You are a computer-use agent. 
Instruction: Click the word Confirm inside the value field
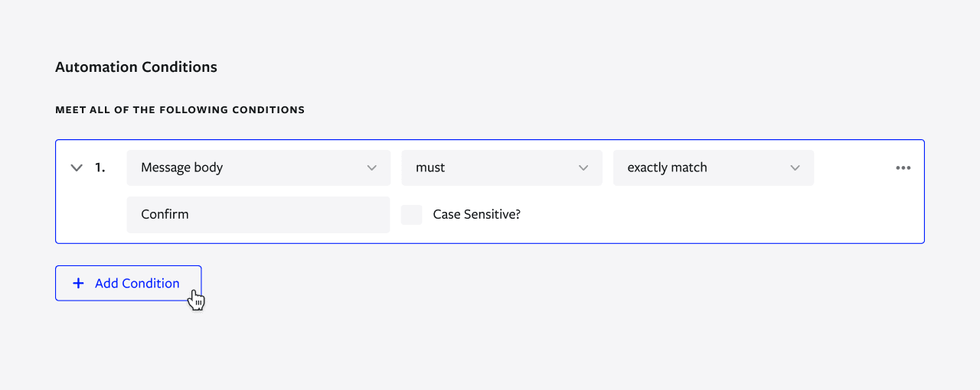click(x=165, y=214)
